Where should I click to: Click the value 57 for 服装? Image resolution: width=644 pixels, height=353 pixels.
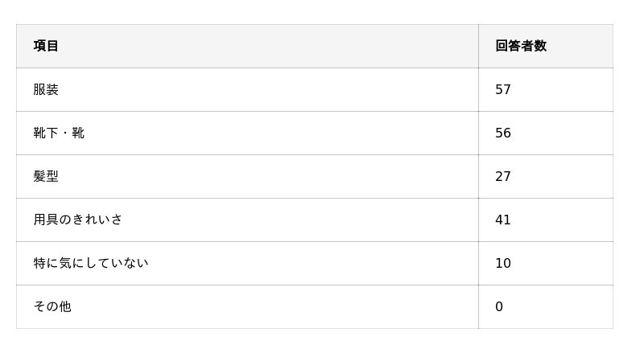pyautogui.click(x=503, y=90)
